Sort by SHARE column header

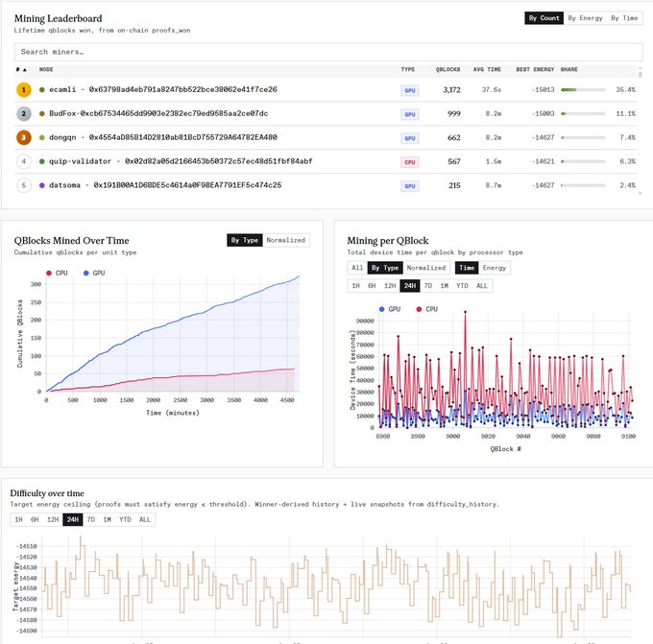[x=568, y=69]
